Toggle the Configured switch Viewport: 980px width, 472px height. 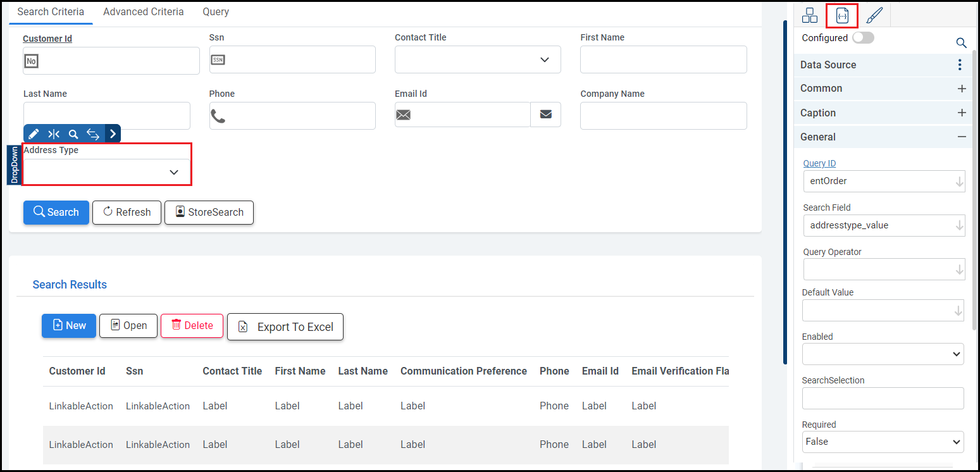(x=863, y=38)
